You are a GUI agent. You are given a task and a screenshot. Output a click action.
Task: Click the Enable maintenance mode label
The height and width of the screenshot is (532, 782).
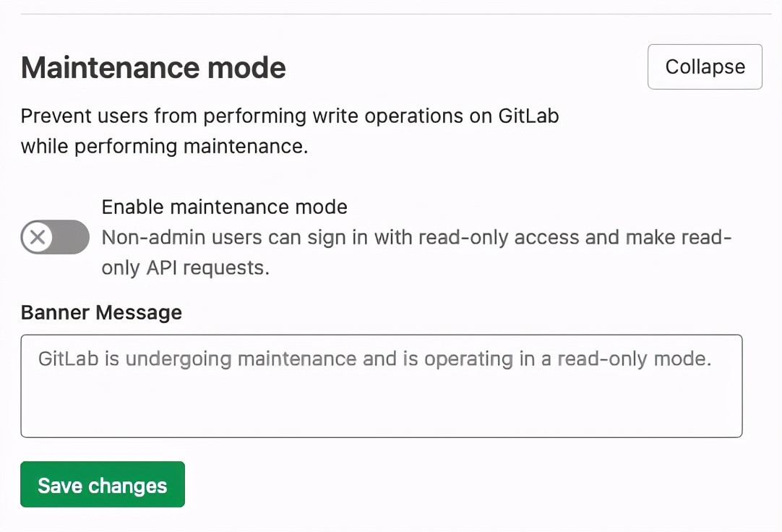225,207
